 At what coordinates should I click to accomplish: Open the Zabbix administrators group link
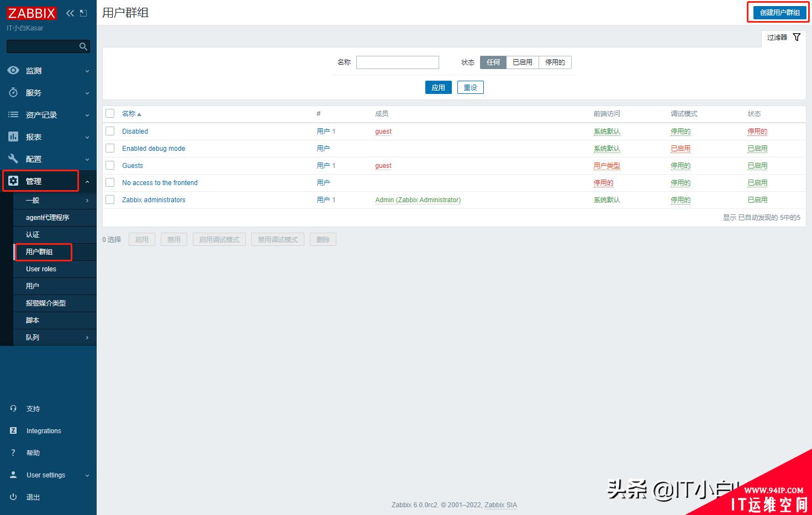tap(154, 200)
